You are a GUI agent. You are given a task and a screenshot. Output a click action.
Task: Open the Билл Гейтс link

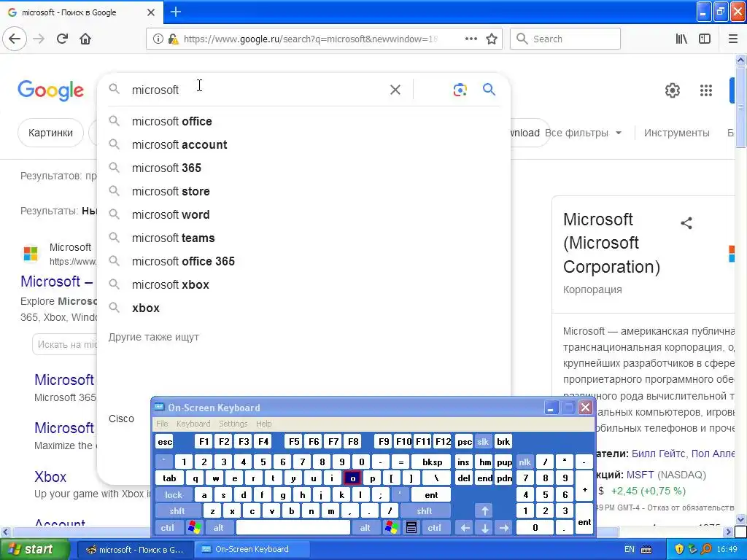pos(659,454)
